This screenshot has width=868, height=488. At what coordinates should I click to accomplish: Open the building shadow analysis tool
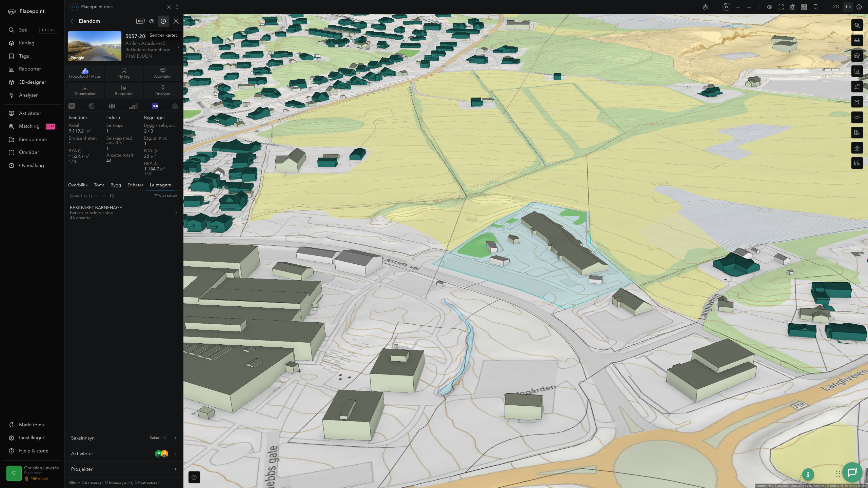coord(857,133)
